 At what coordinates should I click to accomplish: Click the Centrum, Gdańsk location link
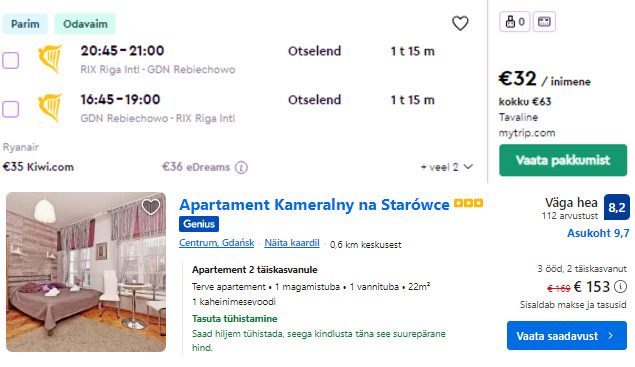coord(217,243)
